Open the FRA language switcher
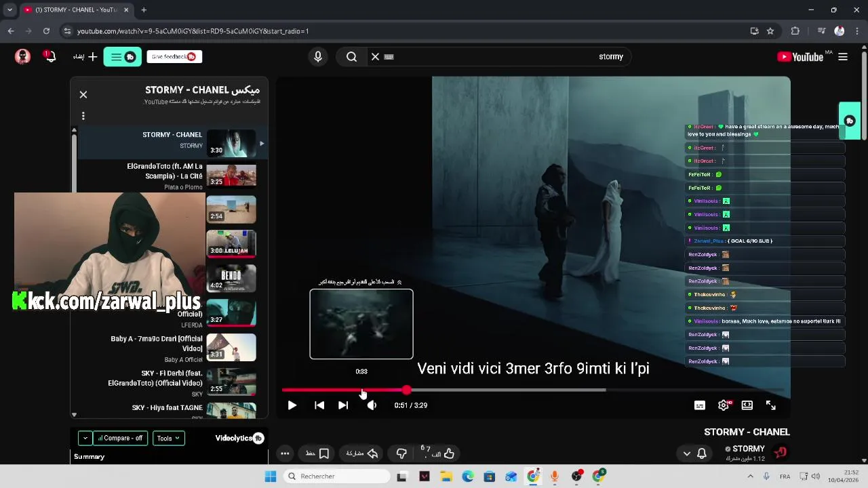Screen dimensions: 868x488 [785, 476]
